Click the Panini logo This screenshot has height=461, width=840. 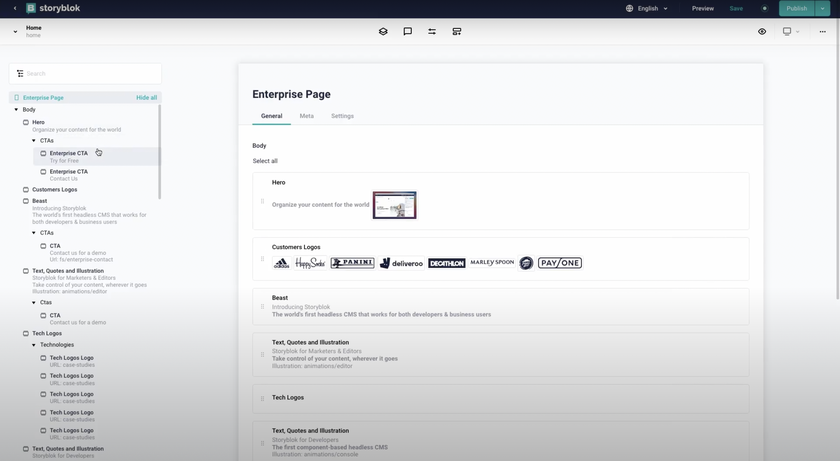(x=352, y=263)
